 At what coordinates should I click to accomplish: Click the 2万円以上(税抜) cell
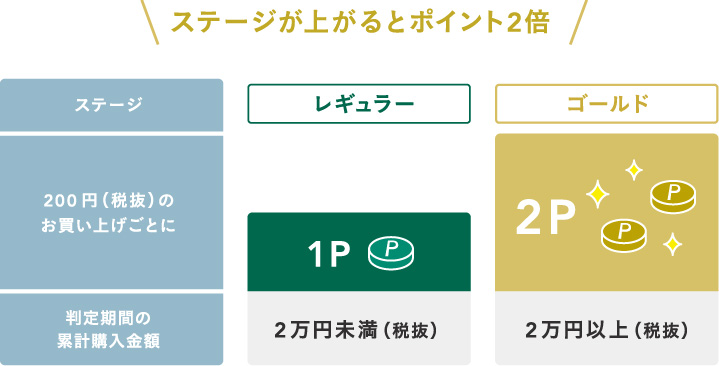tap(607, 328)
